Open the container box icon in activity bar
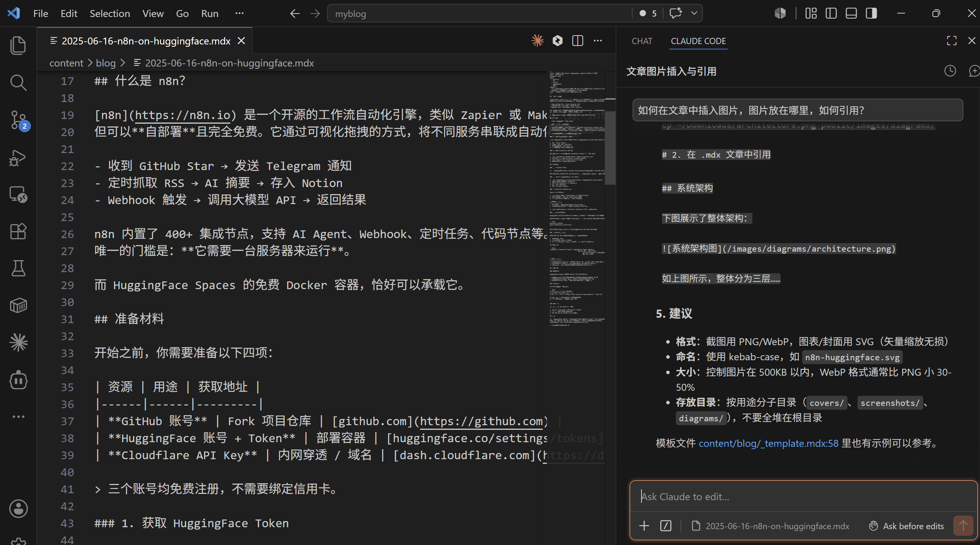This screenshot has height=545, width=980. tap(18, 305)
